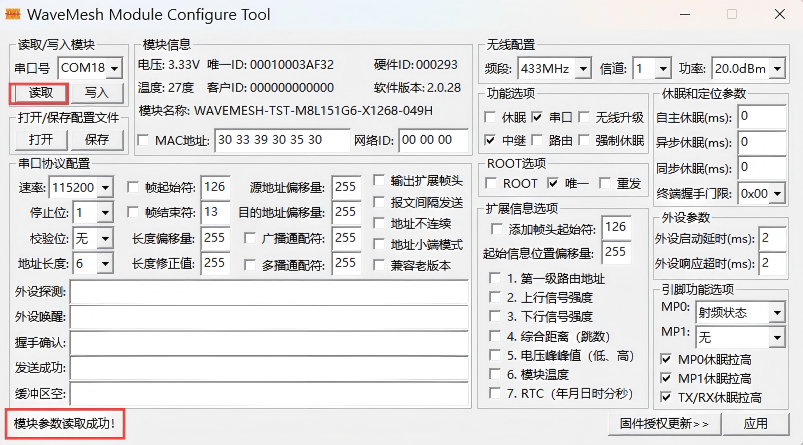Check 6. 模块温度 option

(x=495, y=374)
